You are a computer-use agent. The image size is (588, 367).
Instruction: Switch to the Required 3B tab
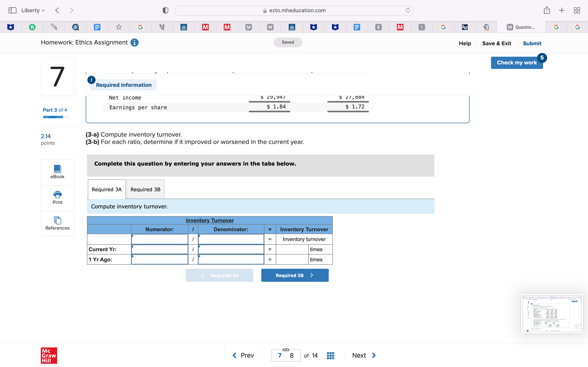[x=145, y=189]
